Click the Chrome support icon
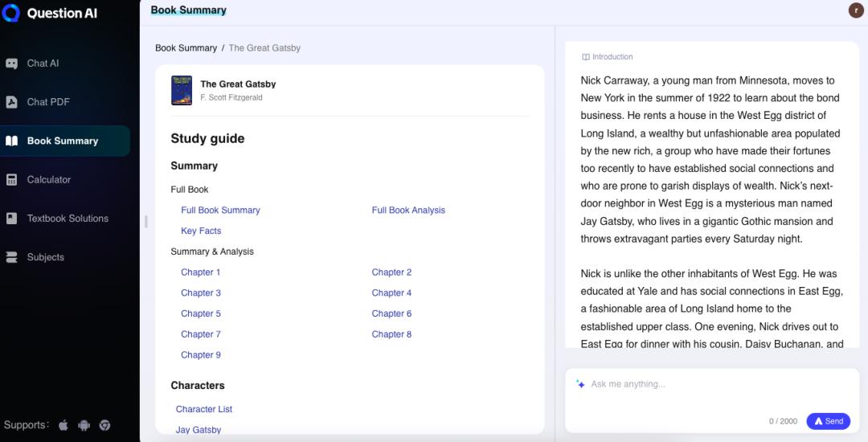The height and width of the screenshot is (442, 868). [x=104, y=425]
